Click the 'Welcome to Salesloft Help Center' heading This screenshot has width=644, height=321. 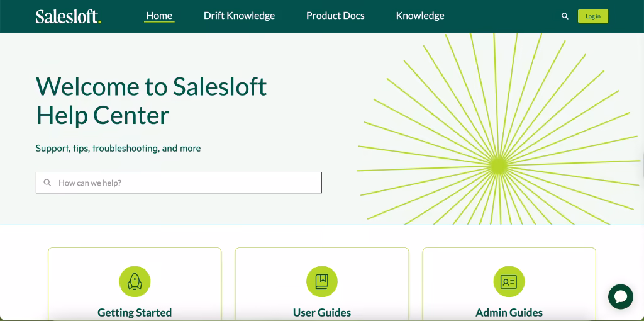click(x=152, y=101)
